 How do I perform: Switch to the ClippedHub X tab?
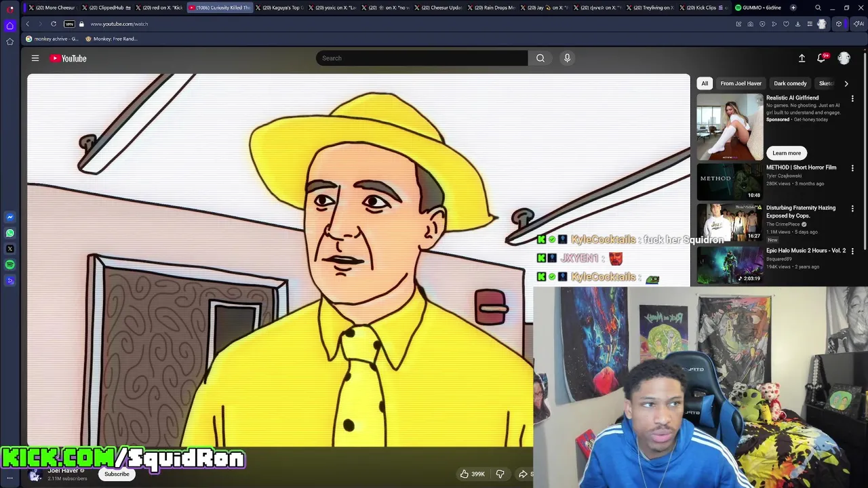click(x=106, y=7)
